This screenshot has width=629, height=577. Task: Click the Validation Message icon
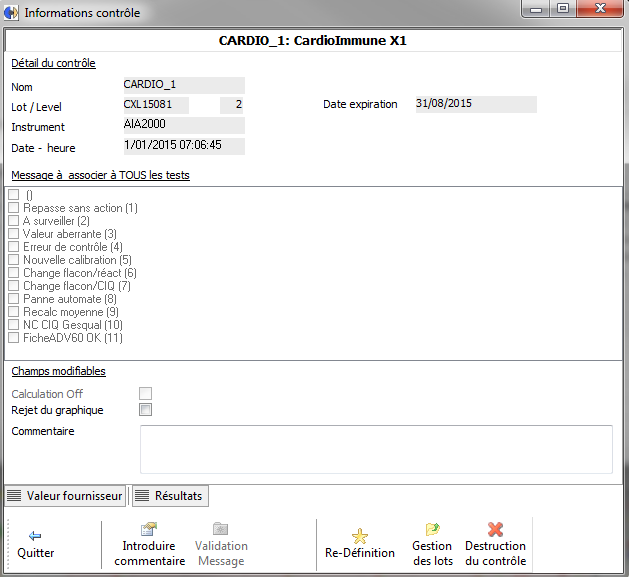pyautogui.click(x=221, y=529)
